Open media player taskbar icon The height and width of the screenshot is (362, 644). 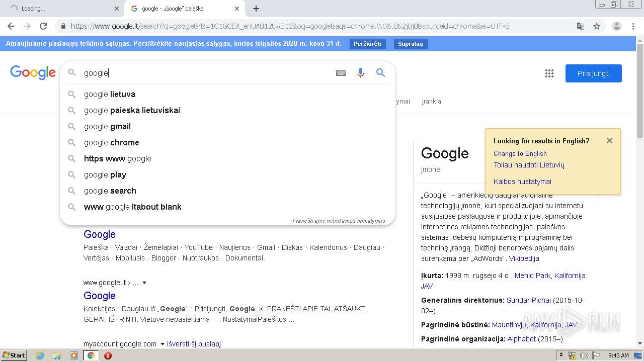[x=74, y=355]
